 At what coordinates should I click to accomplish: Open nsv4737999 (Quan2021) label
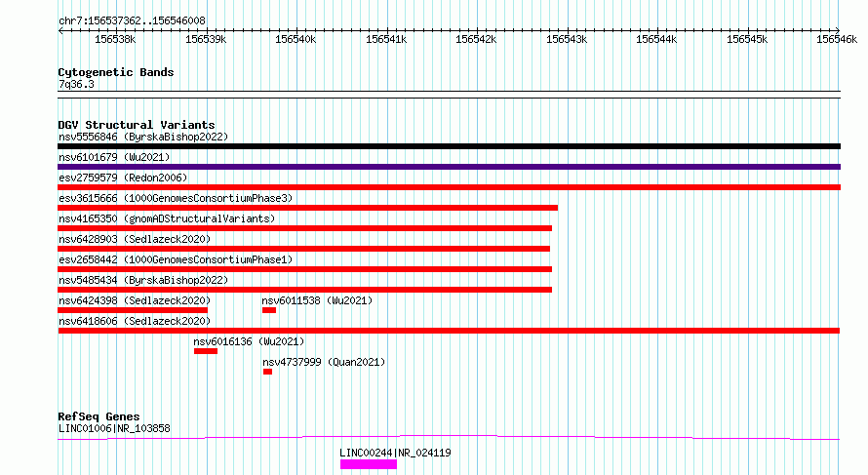click(324, 362)
